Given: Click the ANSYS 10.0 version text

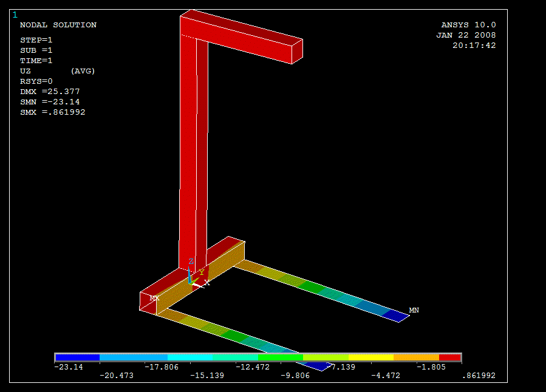Looking at the screenshot, I should coord(468,25).
